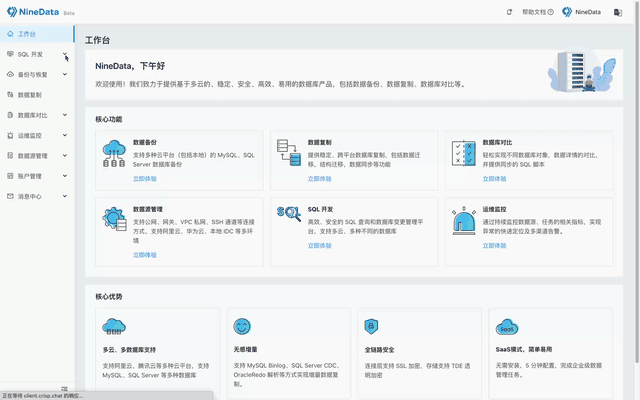The height and width of the screenshot is (400, 640).
Task: Click 立即体验 under 运维监控 card
Action: click(494, 246)
